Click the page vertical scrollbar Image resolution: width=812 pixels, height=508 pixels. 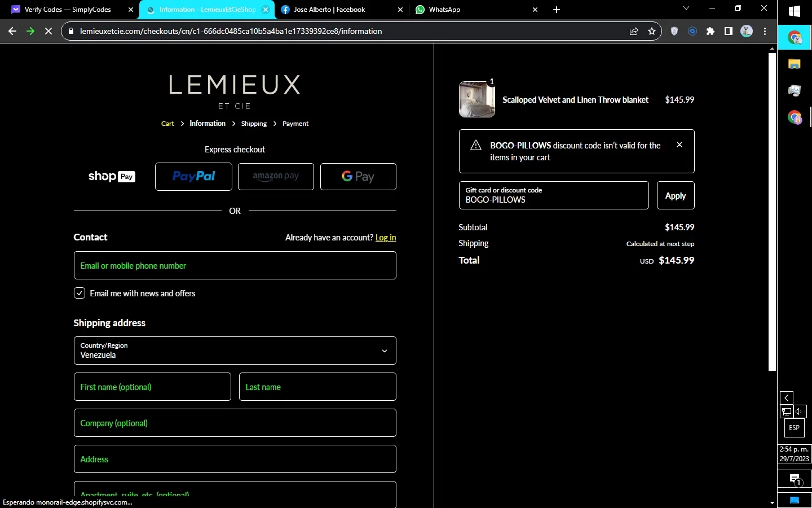[x=773, y=212]
